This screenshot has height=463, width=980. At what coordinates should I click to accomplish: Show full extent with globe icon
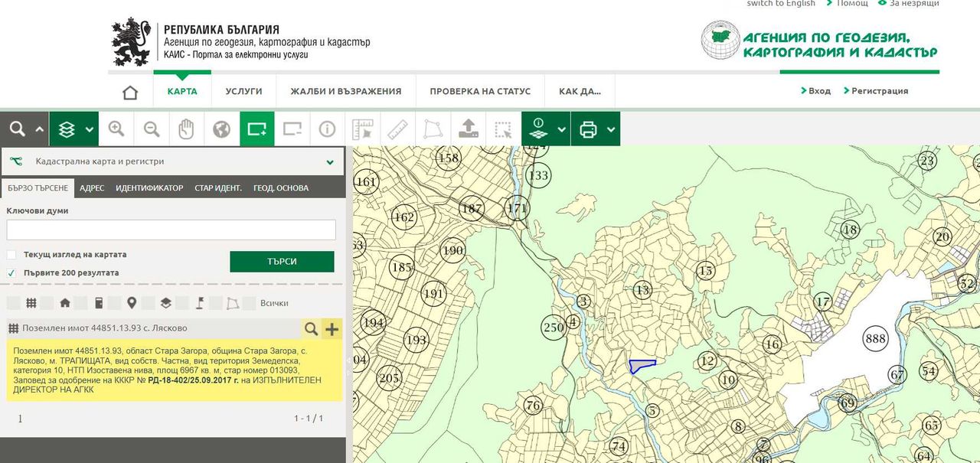pyautogui.click(x=222, y=129)
